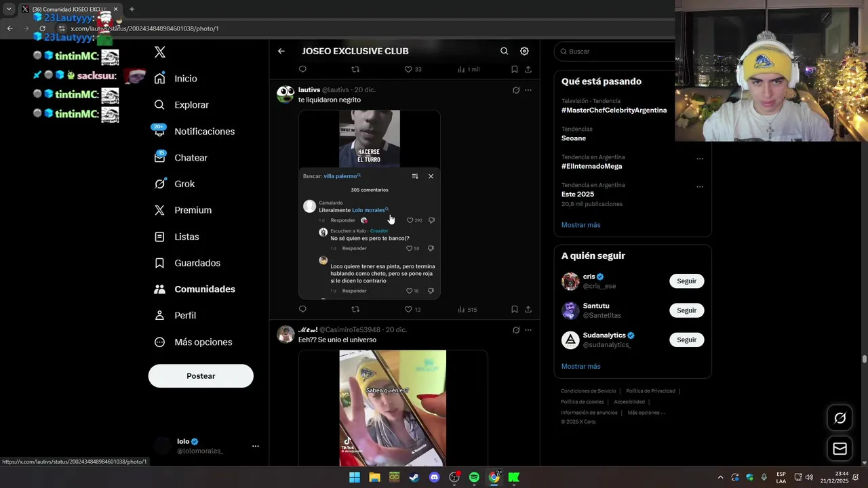Repost the top partially visible post

355,69
